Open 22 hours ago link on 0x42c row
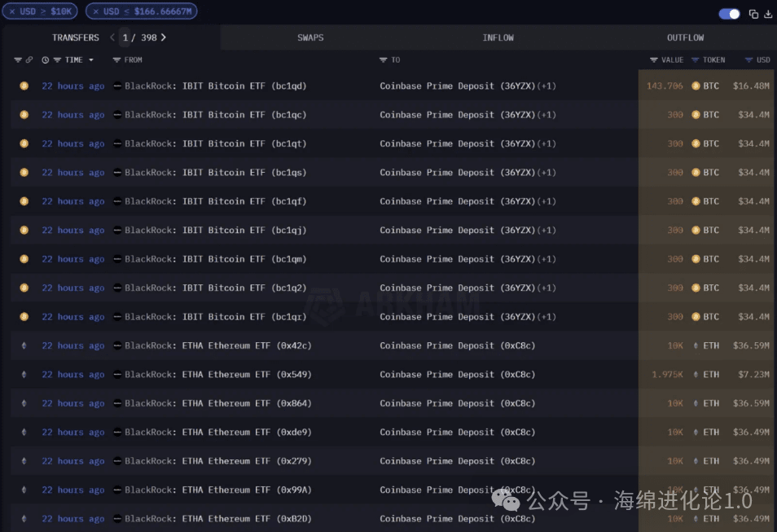Image resolution: width=777 pixels, height=532 pixels. 72,345
